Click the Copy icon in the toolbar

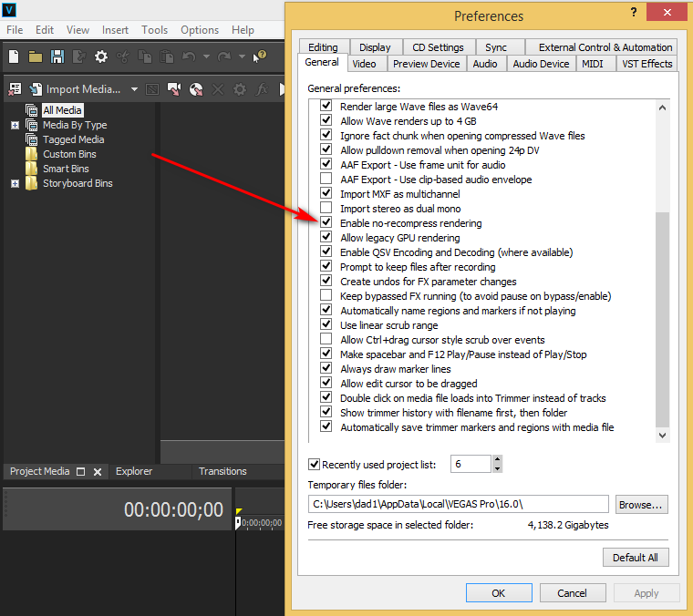(x=144, y=56)
